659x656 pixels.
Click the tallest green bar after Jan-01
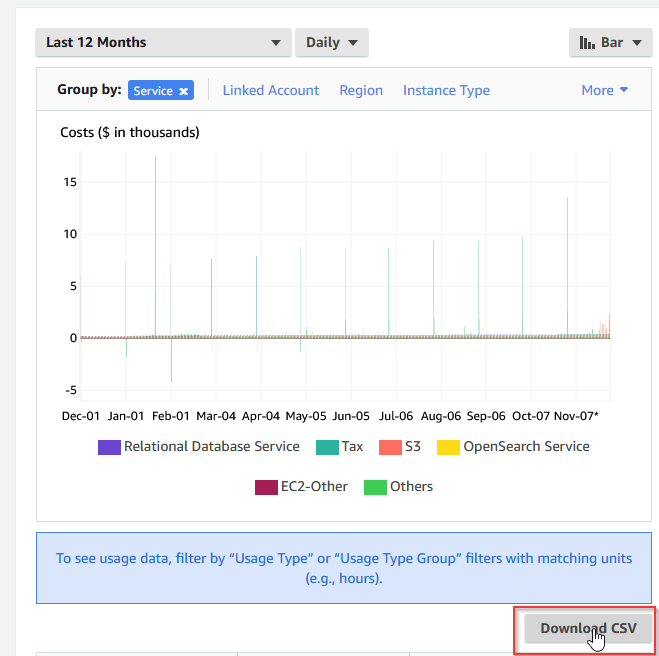[x=156, y=247]
